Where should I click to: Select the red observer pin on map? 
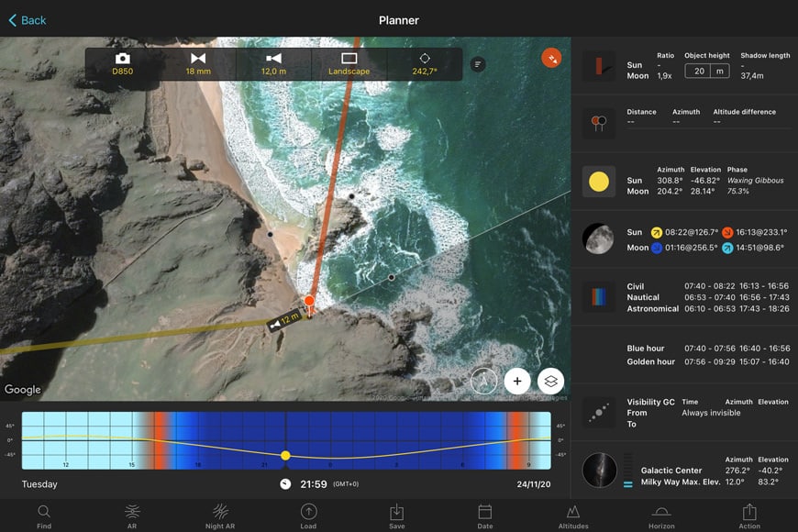309,301
